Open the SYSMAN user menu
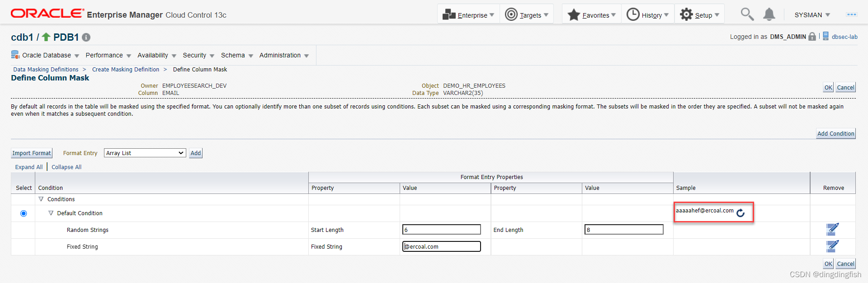The image size is (868, 283). tap(812, 15)
